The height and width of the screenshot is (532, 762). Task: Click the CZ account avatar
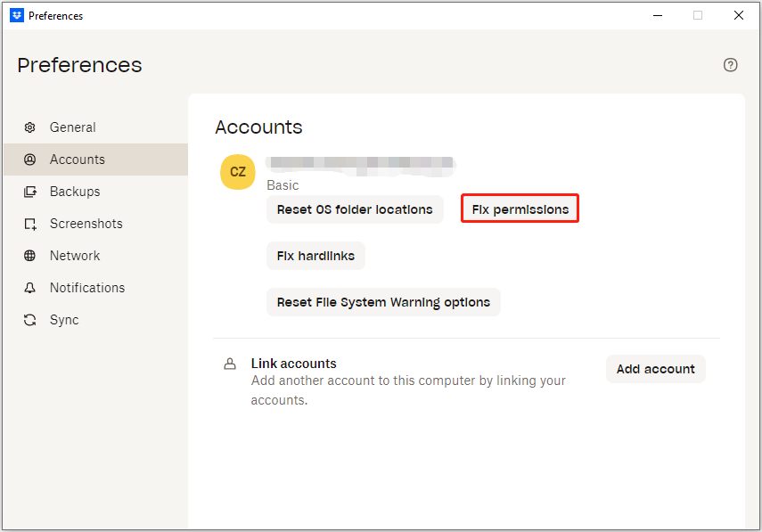[237, 172]
